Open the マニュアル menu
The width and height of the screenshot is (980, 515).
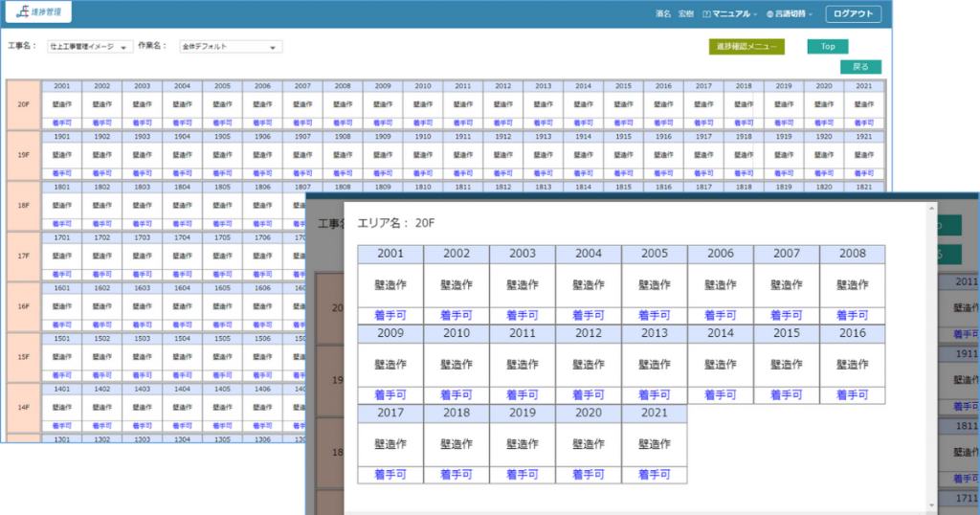(x=729, y=14)
